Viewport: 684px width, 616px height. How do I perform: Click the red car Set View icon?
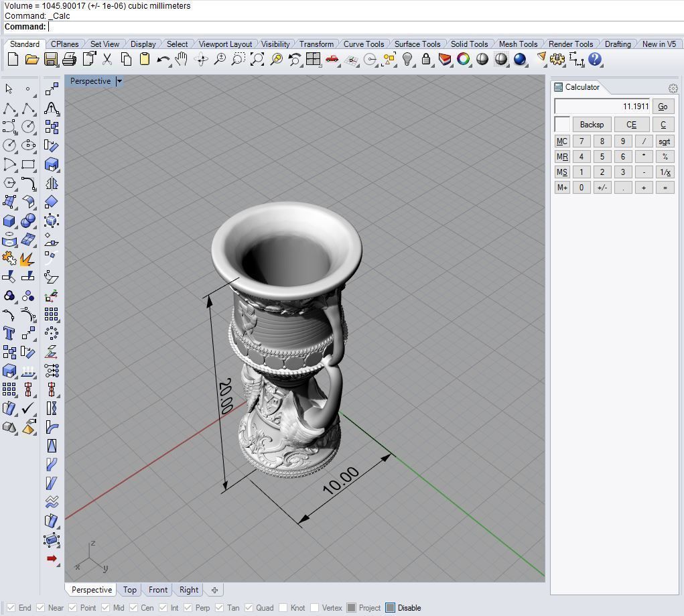(332, 59)
